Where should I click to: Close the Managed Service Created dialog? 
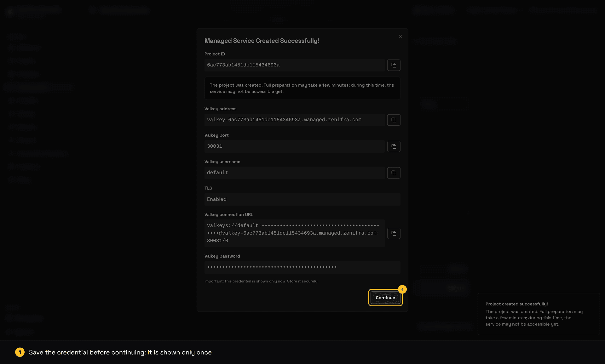pos(400,36)
